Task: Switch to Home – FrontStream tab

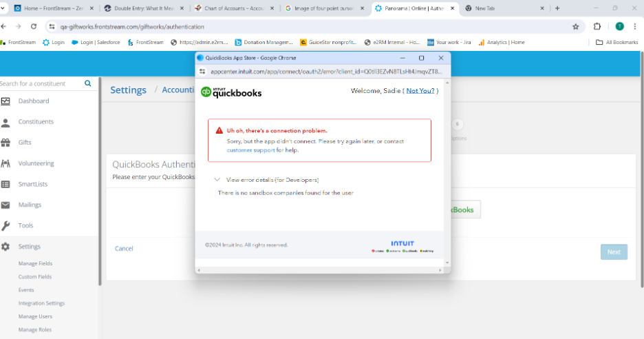Action: (x=54, y=8)
